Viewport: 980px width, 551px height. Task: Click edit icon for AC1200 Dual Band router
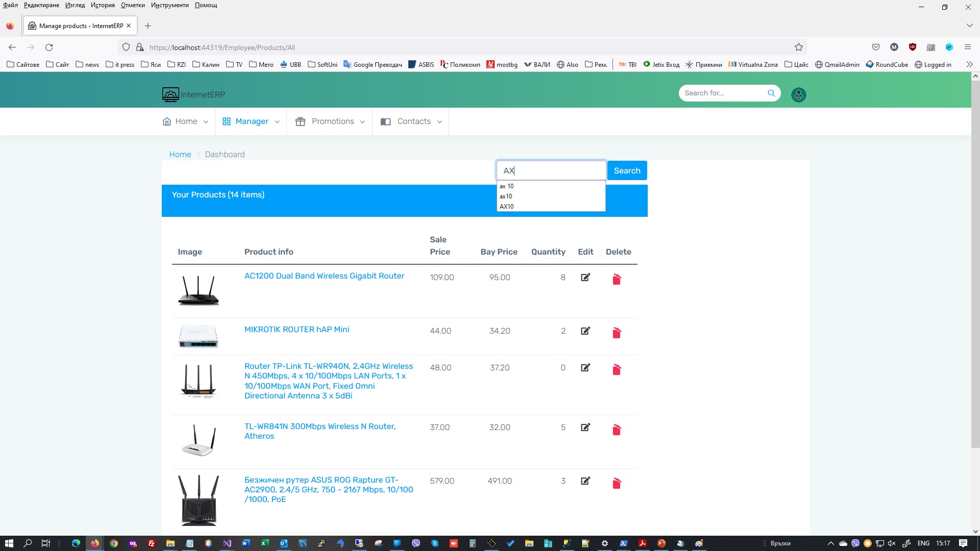coord(585,277)
